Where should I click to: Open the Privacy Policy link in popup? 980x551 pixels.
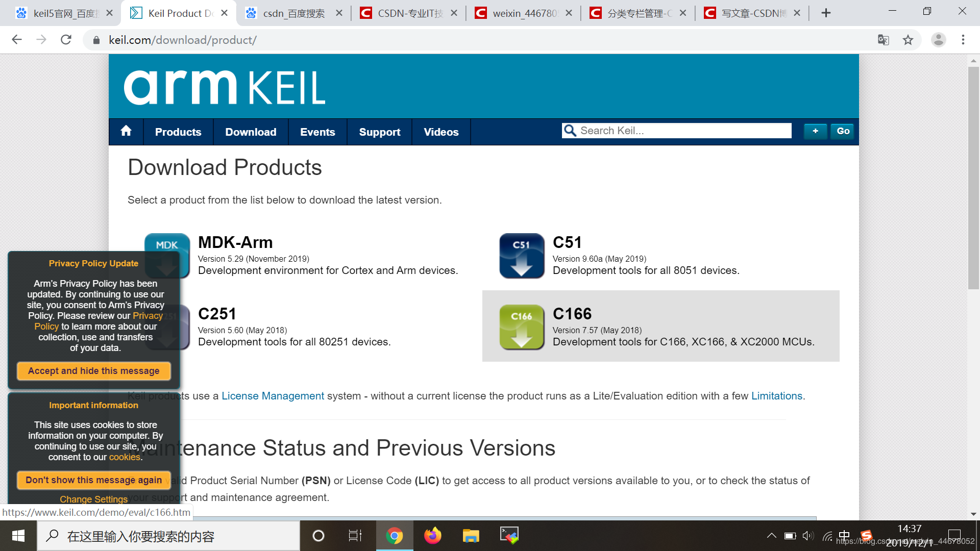pos(148,316)
